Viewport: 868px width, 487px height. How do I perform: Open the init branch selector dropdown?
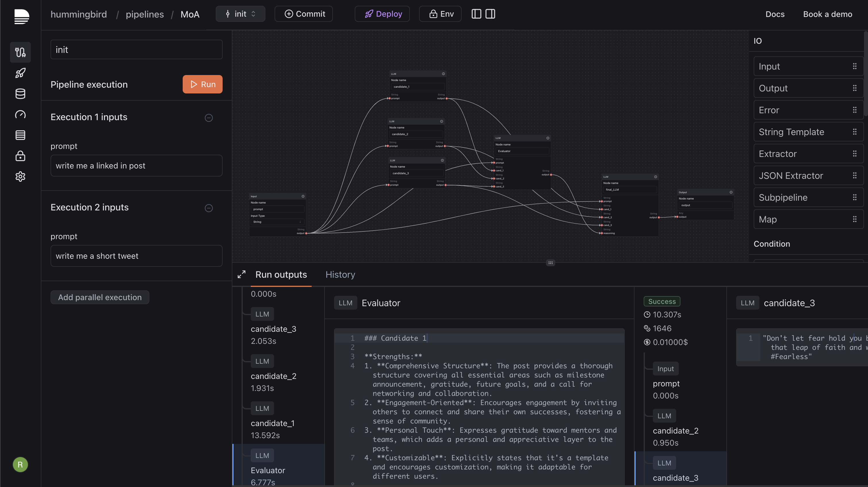click(x=240, y=14)
